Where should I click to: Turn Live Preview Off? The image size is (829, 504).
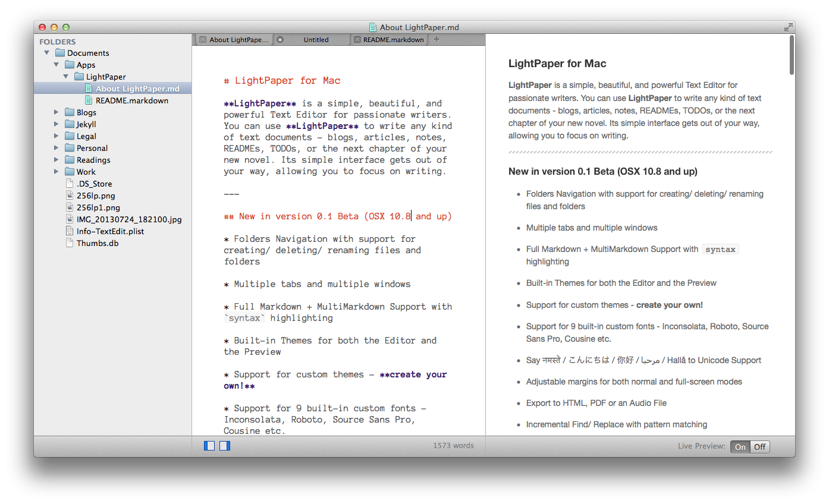click(760, 447)
